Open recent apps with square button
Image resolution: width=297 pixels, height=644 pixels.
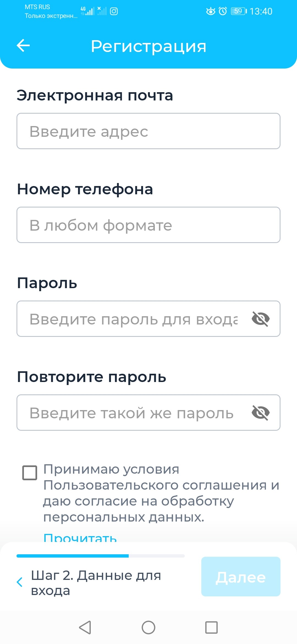[x=211, y=627]
